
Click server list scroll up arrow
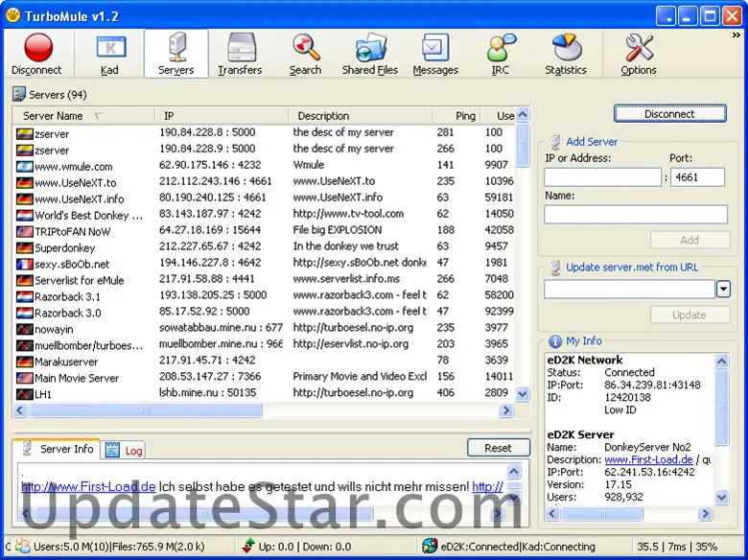[523, 114]
